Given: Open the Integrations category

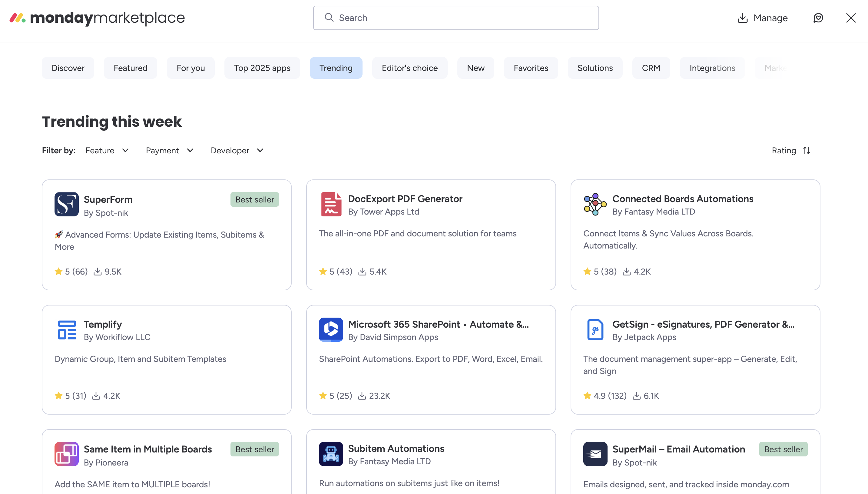Looking at the screenshot, I should tap(712, 68).
